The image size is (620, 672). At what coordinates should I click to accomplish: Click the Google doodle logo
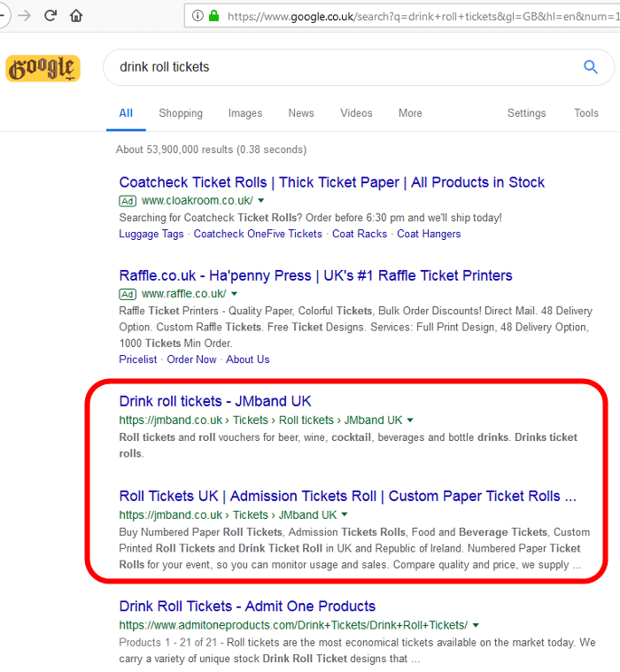pos(43,68)
